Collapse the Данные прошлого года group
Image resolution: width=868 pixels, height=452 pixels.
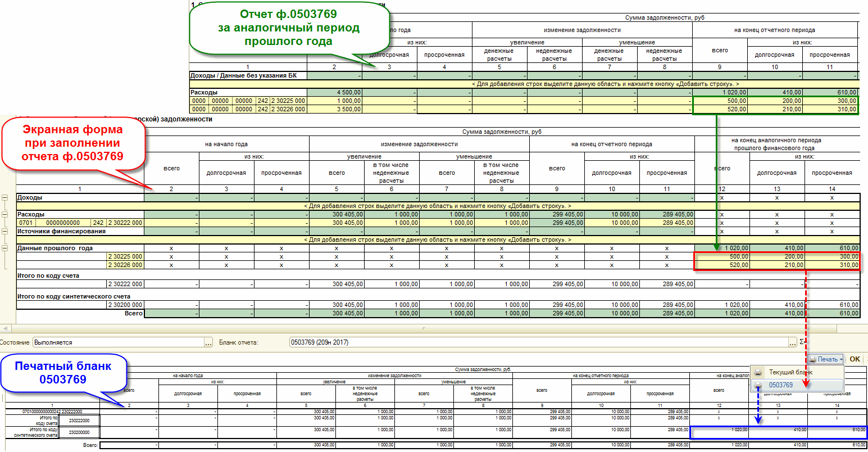tap(5, 248)
